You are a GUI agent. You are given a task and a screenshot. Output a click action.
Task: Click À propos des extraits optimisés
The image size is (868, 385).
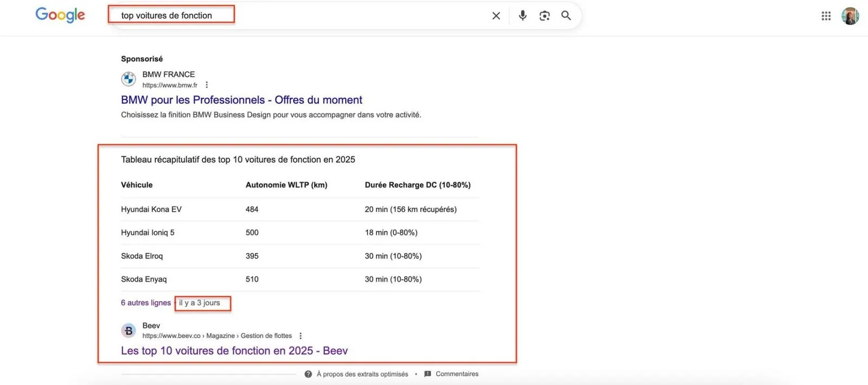(x=362, y=374)
